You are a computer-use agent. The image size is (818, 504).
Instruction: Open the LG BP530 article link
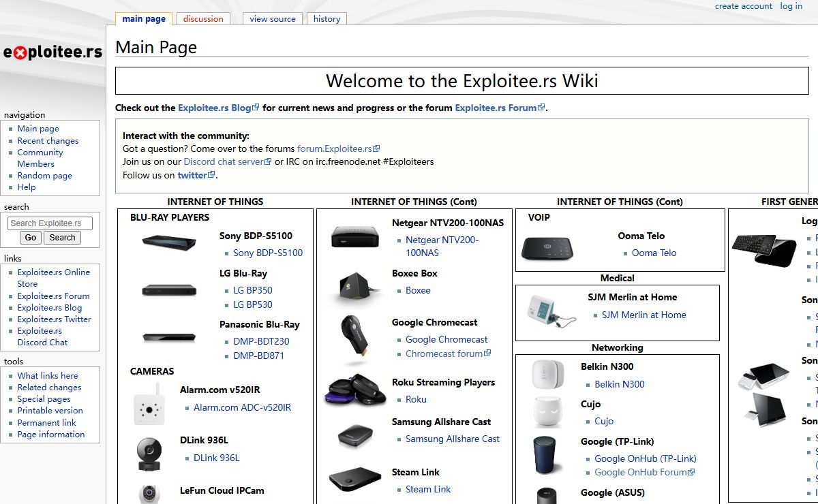253,305
